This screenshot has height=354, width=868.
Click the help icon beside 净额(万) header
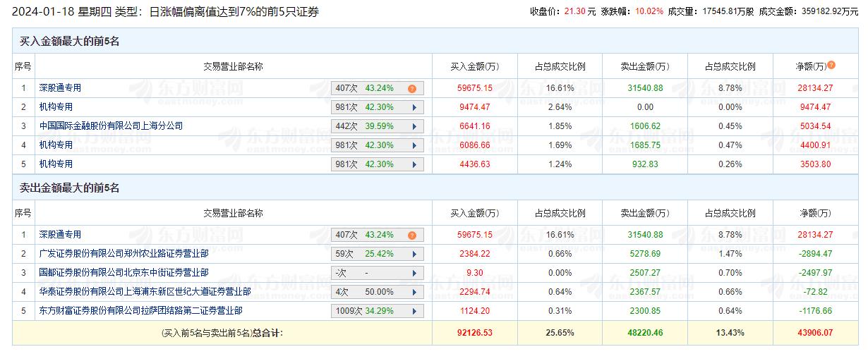[831, 66]
